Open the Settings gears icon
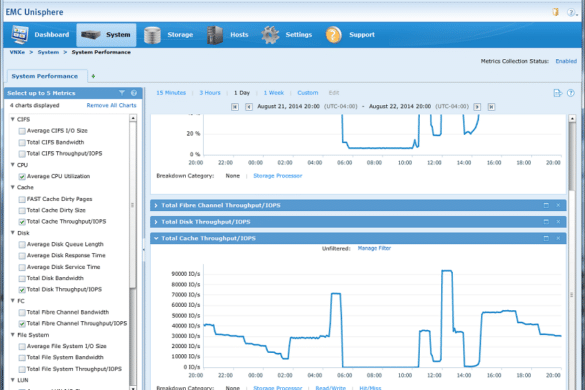585x390 pixels. tap(270, 35)
